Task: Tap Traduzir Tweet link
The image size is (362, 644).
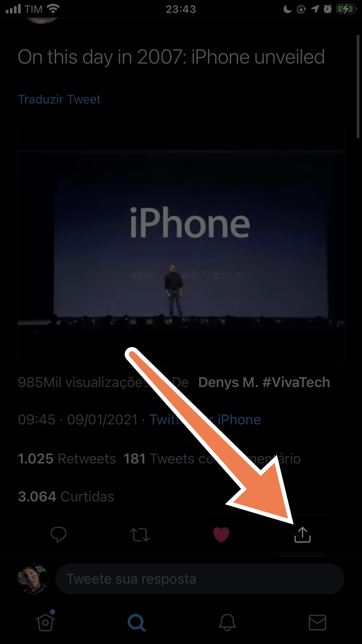Action: pyautogui.click(x=59, y=99)
